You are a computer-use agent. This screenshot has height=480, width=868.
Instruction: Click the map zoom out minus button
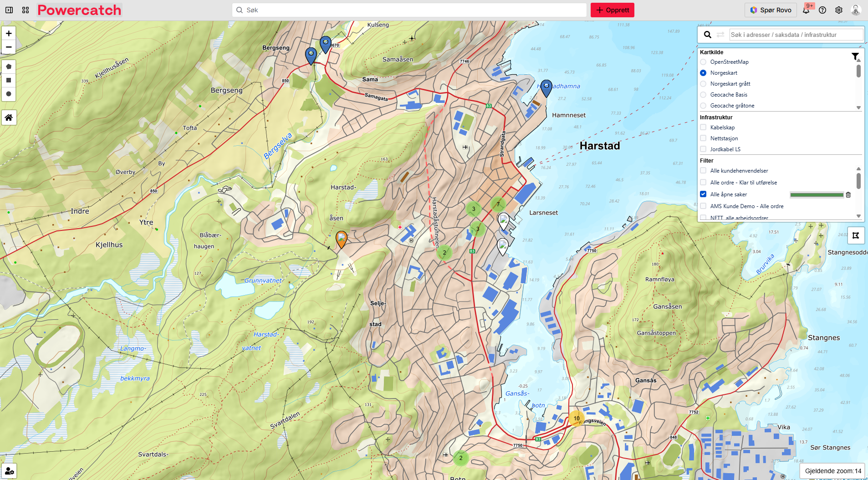click(x=9, y=47)
